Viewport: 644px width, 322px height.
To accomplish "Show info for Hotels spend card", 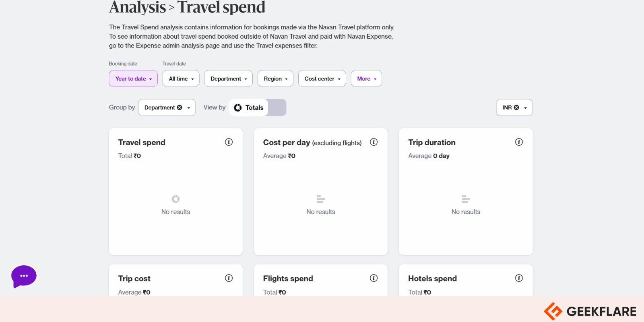I will pyautogui.click(x=519, y=278).
